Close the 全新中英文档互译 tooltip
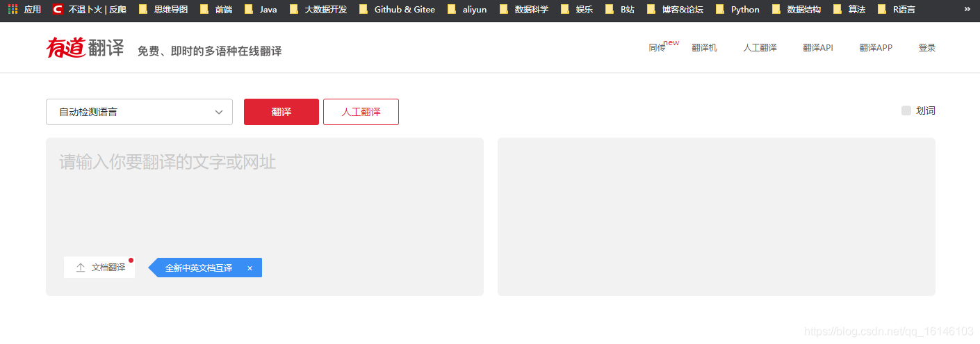 [250, 268]
